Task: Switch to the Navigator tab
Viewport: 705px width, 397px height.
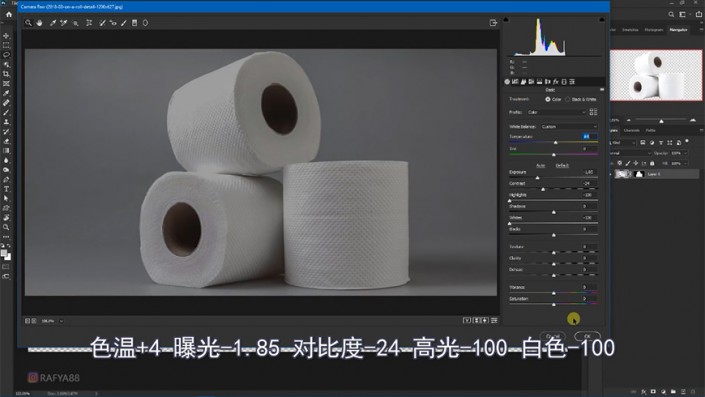Action: point(678,30)
